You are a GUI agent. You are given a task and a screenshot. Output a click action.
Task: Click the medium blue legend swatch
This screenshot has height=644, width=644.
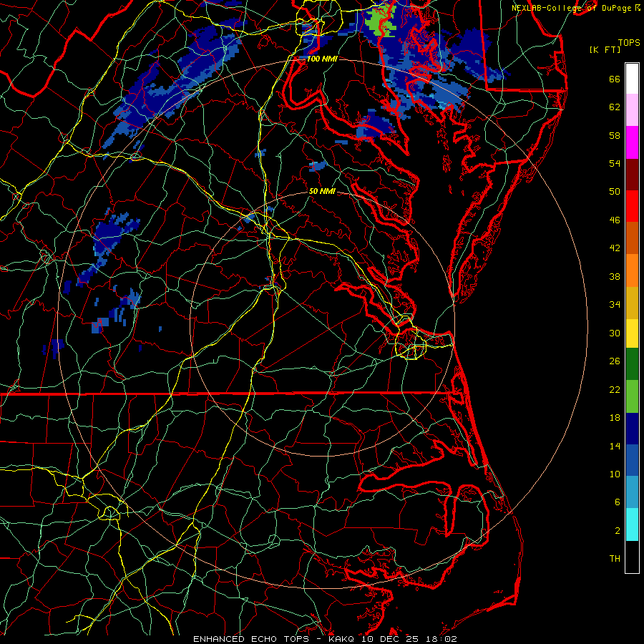pyautogui.click(x=632, y=460)
